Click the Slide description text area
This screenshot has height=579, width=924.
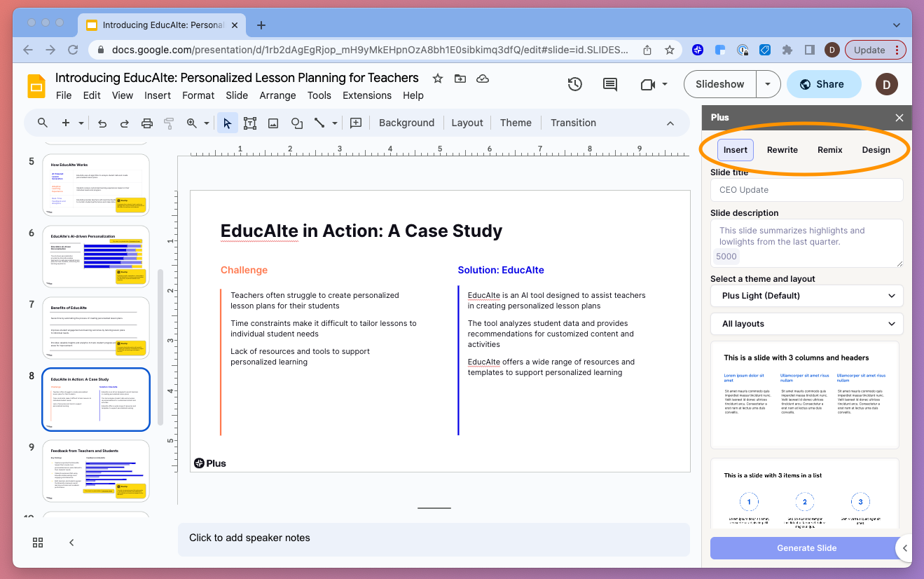806,243
